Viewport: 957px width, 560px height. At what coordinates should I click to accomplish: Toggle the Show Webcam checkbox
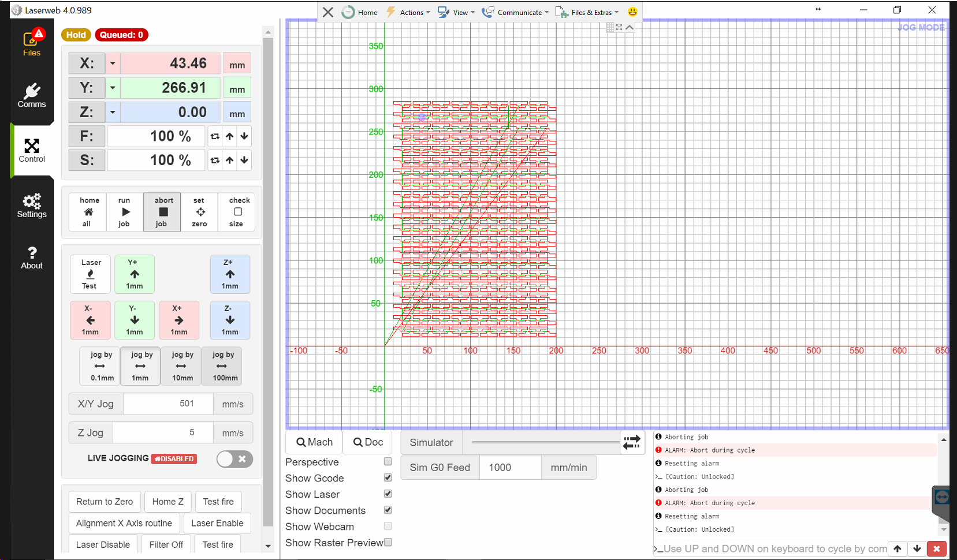click(388, 527)
